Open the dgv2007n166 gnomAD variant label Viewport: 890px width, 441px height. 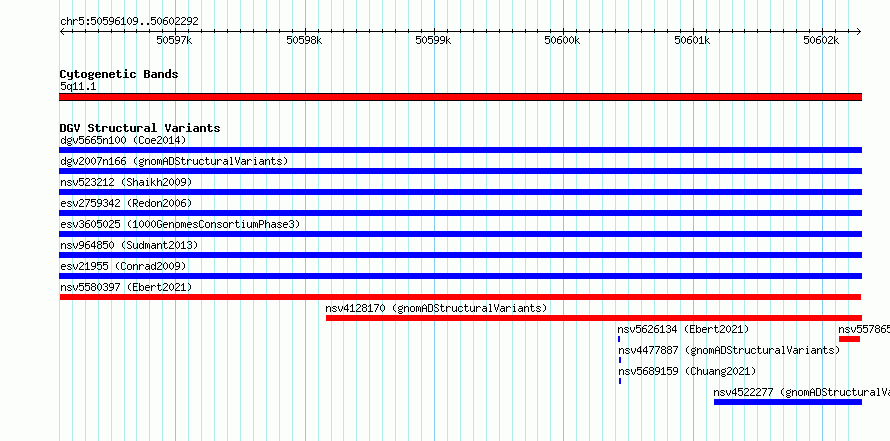(x=174, y=161)
